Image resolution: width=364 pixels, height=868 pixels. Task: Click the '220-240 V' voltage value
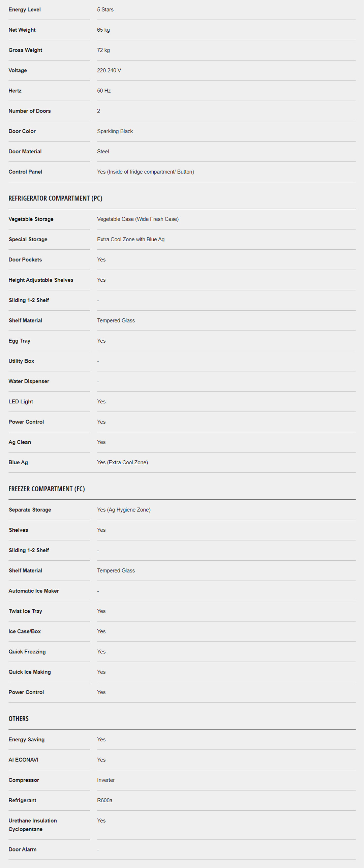pyautogui.click(x=109, y=70)
